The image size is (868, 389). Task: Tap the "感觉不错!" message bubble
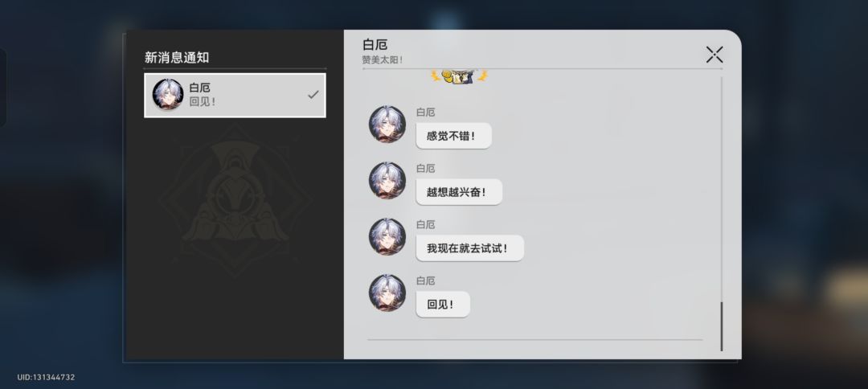click(453, 136)
